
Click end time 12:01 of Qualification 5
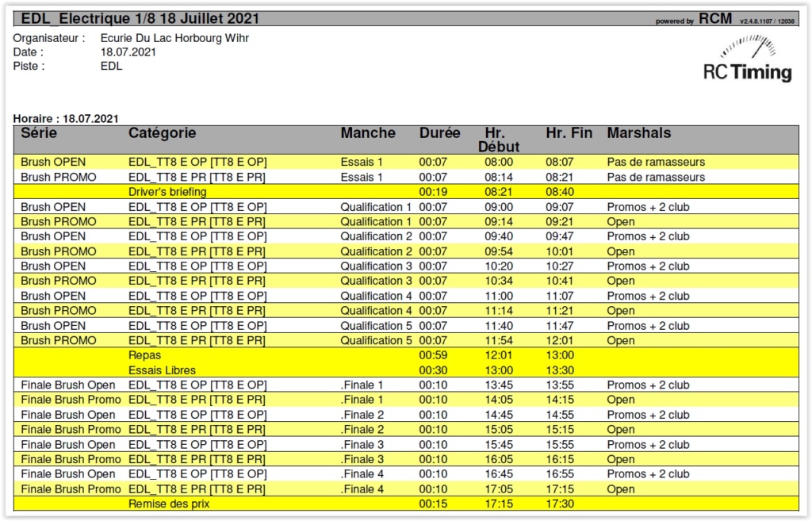point(559,341)
